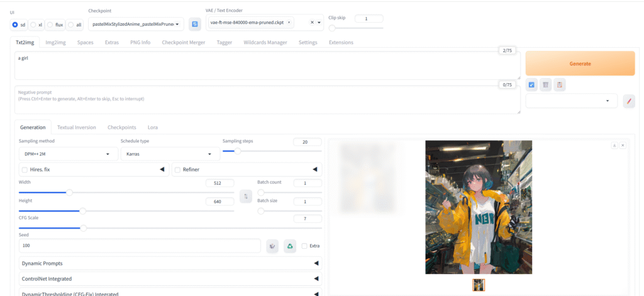Expand the Hires. fix section arrow
Screen dimensions: 644x296
162,169
